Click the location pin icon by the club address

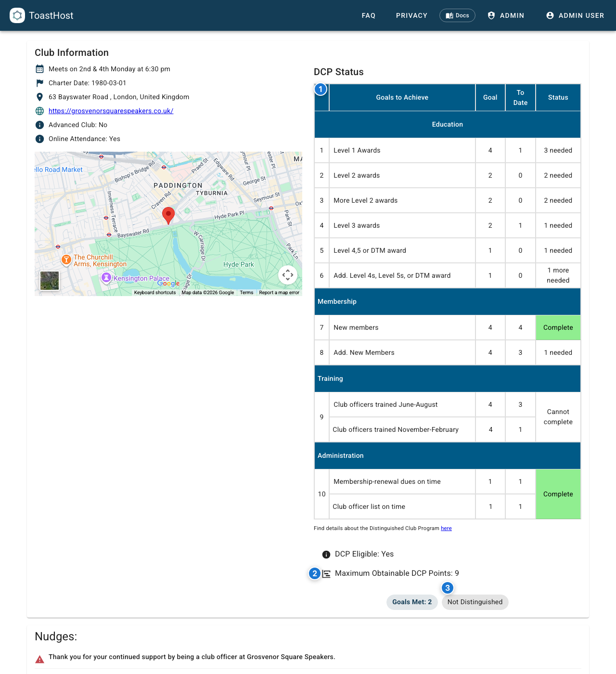(x=39, y=97)
